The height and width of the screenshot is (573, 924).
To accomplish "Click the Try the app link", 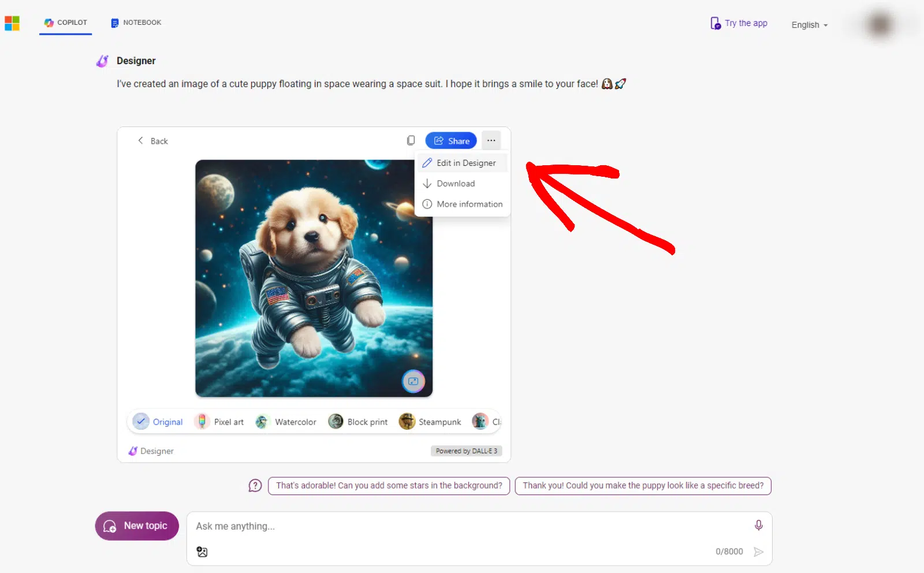I will 739,23.
